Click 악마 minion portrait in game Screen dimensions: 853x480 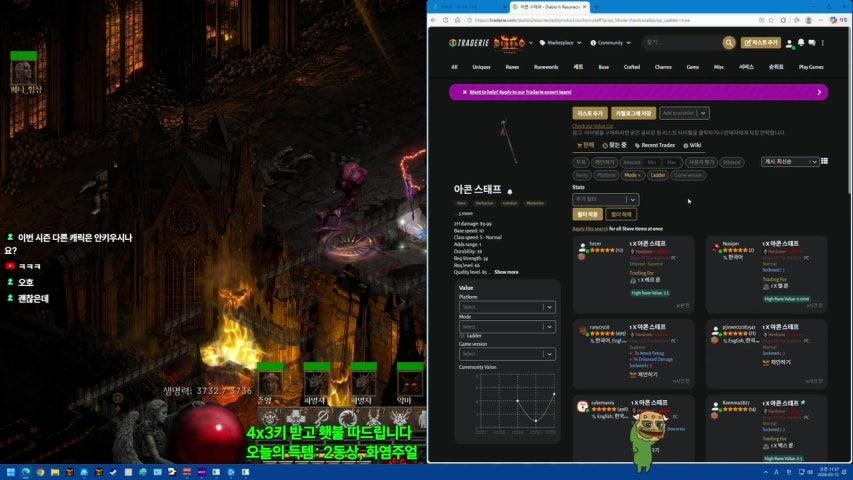(x=410, y=383)
